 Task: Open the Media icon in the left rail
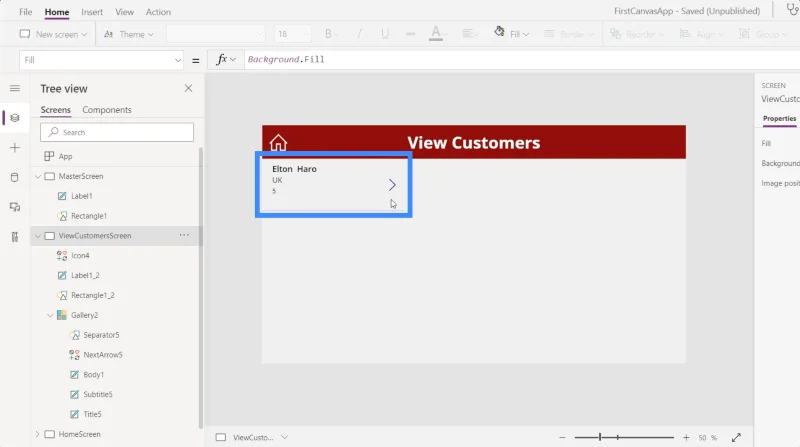click(15, 207)
